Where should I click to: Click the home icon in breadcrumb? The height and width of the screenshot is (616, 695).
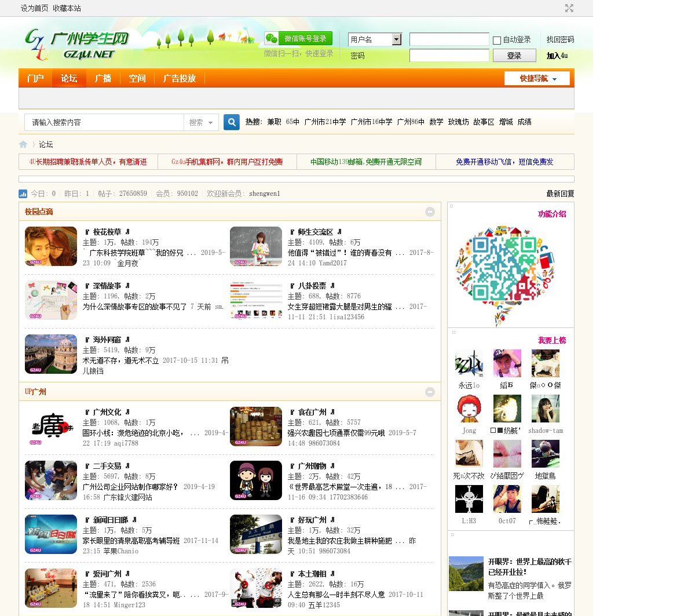[23, 144]
